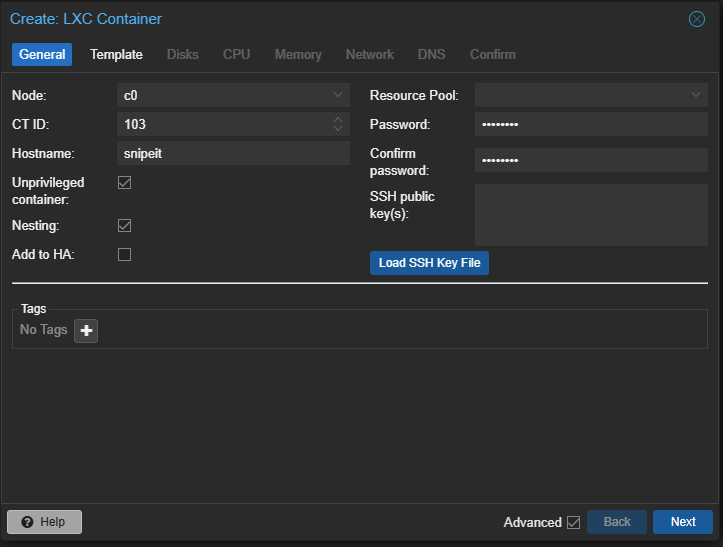
Task: Click the plus icon to add a tag
Action: [x=86, y=330]
